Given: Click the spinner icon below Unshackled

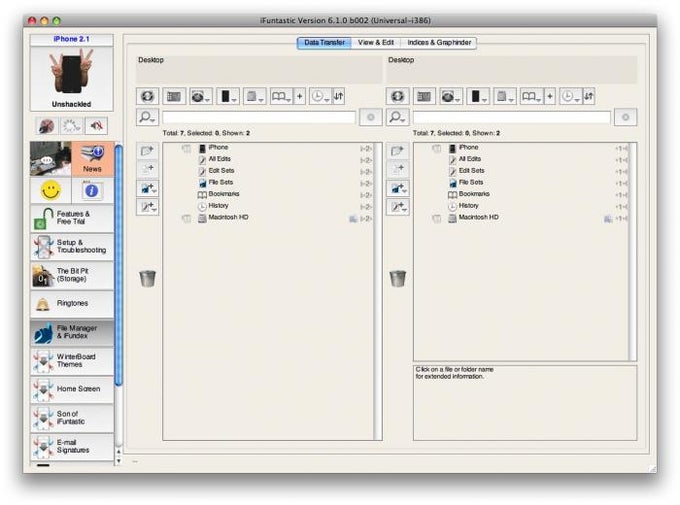Looking at the screenshot, I should point(72,126).
